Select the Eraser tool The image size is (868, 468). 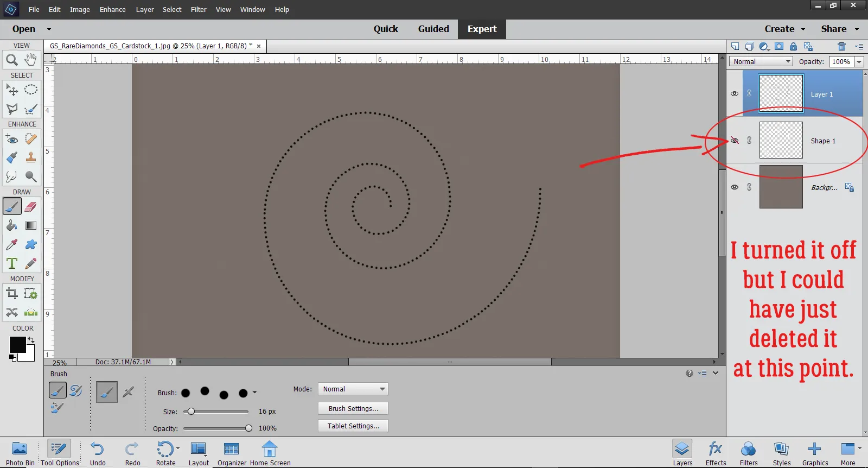pyautogui.click(x=31, y=207)
